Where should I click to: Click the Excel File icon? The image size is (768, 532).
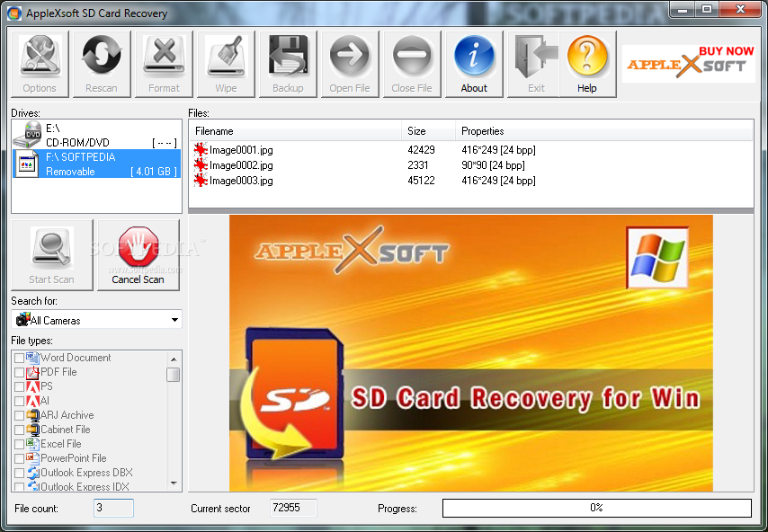pos(32,444)
